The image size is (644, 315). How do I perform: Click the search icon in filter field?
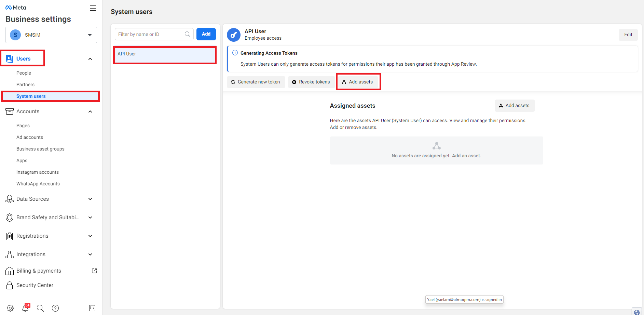(188, 34)
